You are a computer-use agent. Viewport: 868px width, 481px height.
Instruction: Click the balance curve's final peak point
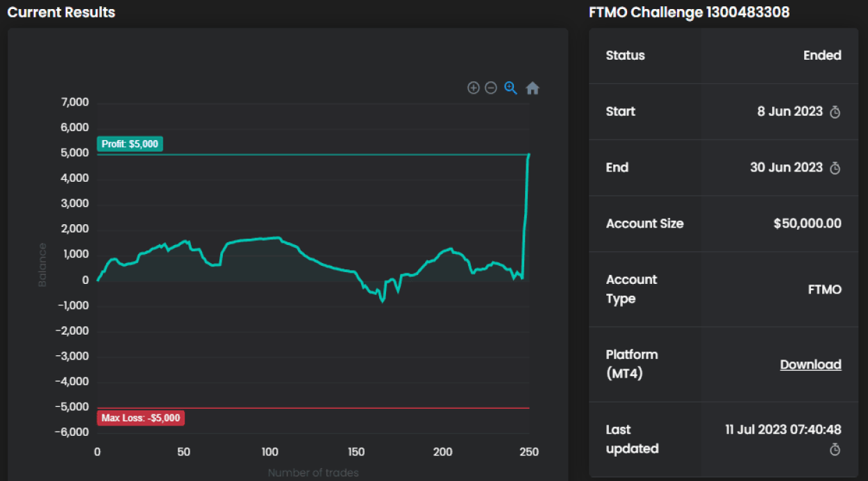pyautogui.click(x=529, y=155)
